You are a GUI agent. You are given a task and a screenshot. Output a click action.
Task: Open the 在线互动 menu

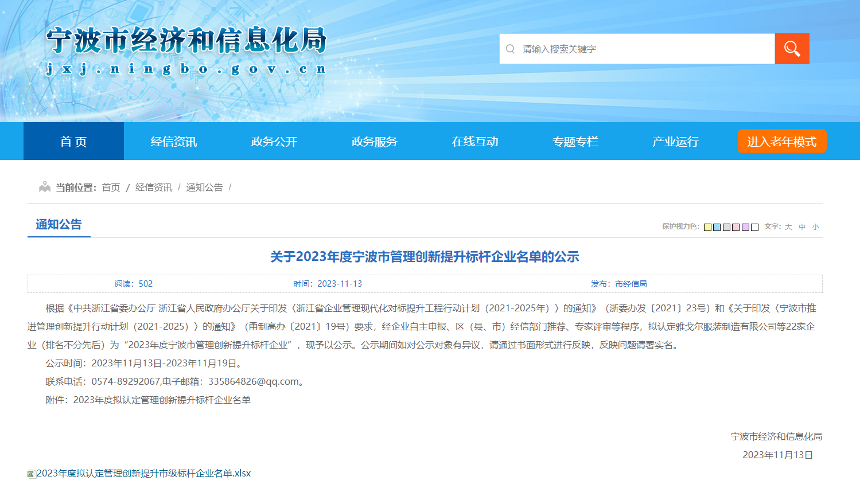[x=475, y=141]
